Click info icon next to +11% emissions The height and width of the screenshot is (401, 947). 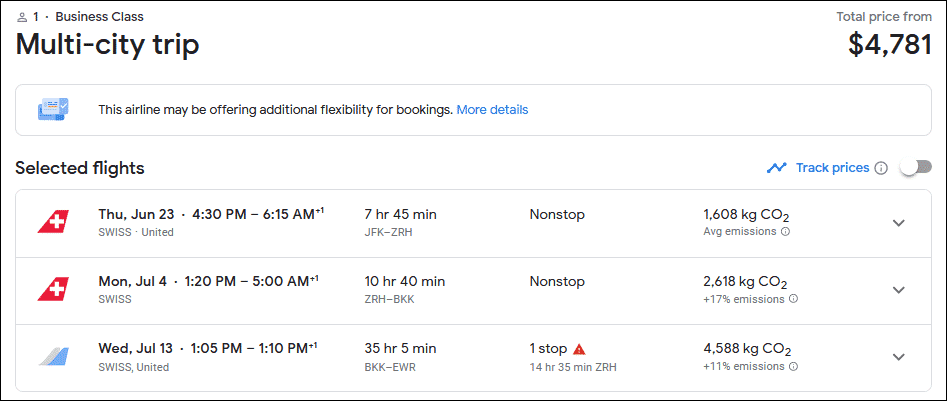(x=792, y=367)
